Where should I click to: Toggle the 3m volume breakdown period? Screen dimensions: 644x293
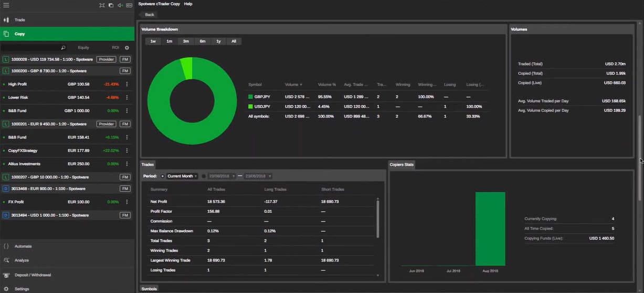[186, 41]
